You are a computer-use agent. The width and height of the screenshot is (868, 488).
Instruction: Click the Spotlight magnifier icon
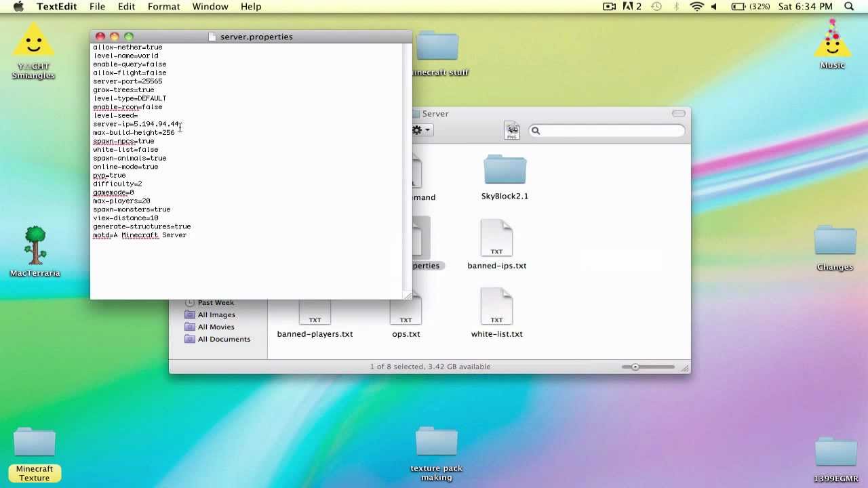[x=849, y=7]
